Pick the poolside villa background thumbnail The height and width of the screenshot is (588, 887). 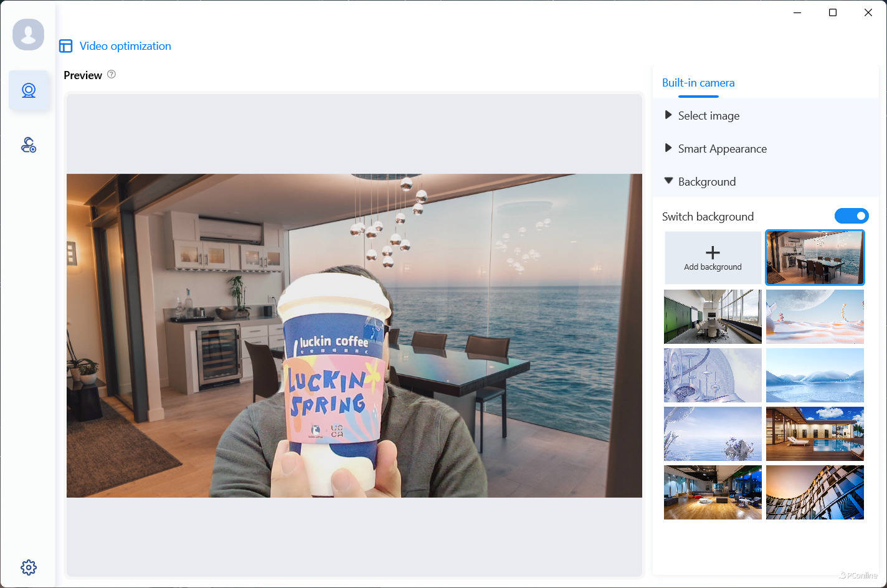815,434
